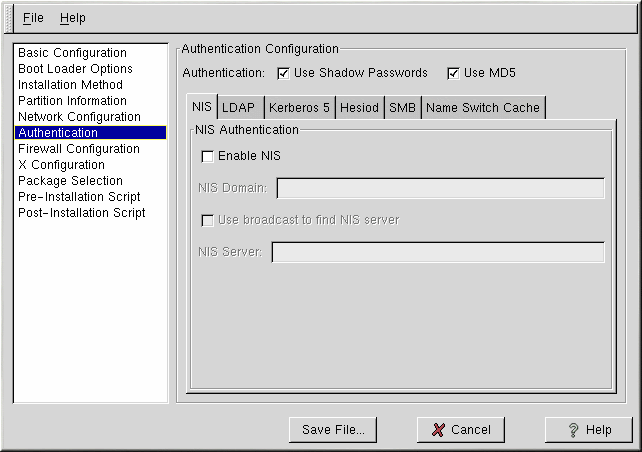Click the Help button with question icon
This screenshot has height=452, width=642.
point(588,430)
